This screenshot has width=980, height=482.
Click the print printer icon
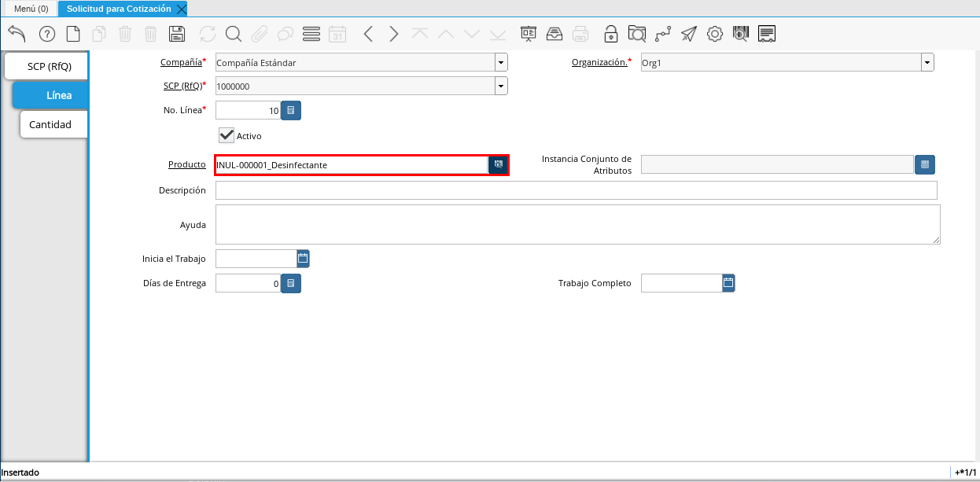click(x=580, y=34)
